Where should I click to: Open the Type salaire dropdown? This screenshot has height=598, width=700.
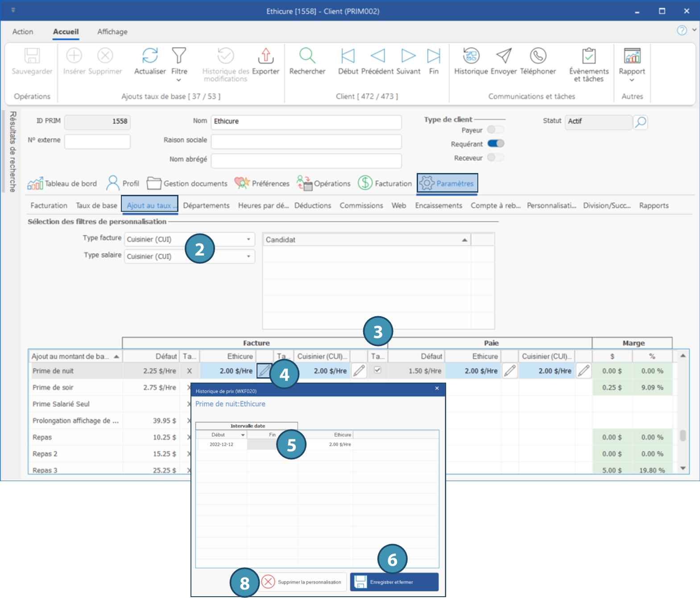point(249,256)
